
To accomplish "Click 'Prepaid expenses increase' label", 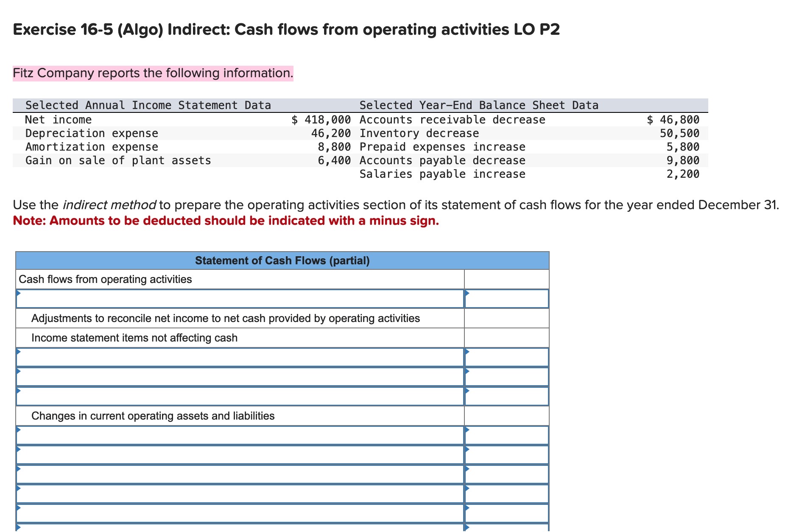I will pos(442,147).
